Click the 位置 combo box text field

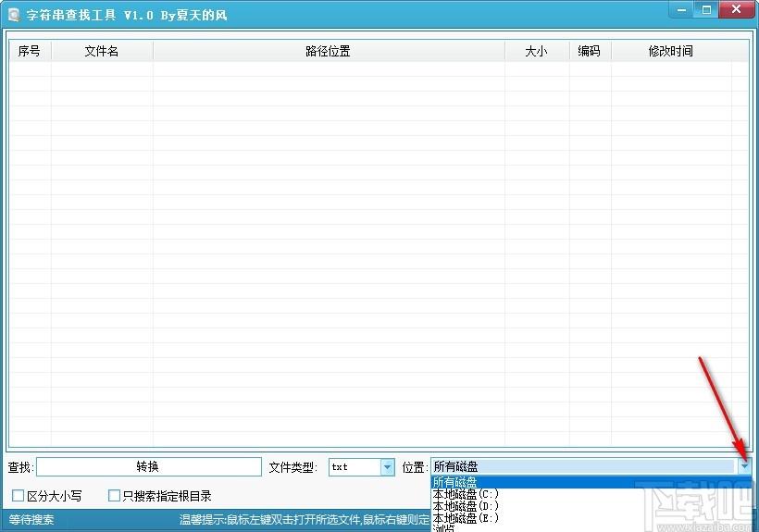click(x=583, y=467)
